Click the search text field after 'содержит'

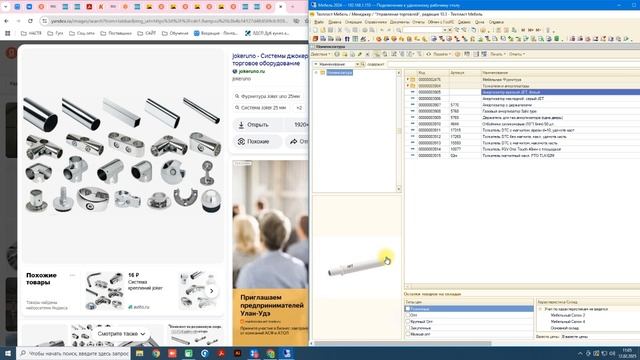click(513, 64)
